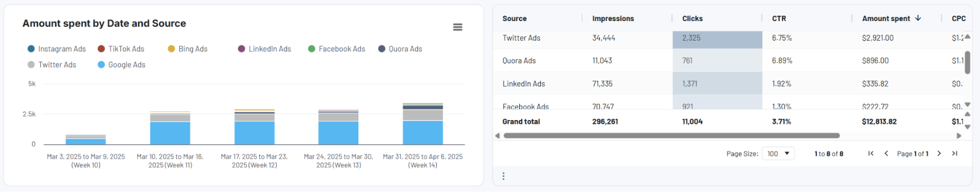Screen dimensions: 980x192
Task: Click the Twitter Ads amount $2,921.00
Action: tap(878, 38)
